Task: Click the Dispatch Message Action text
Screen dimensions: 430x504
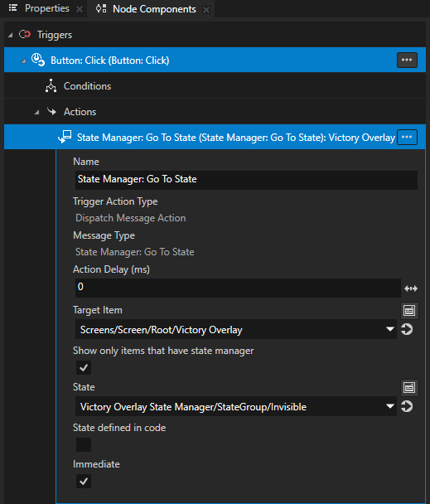Action: point(130,218)
